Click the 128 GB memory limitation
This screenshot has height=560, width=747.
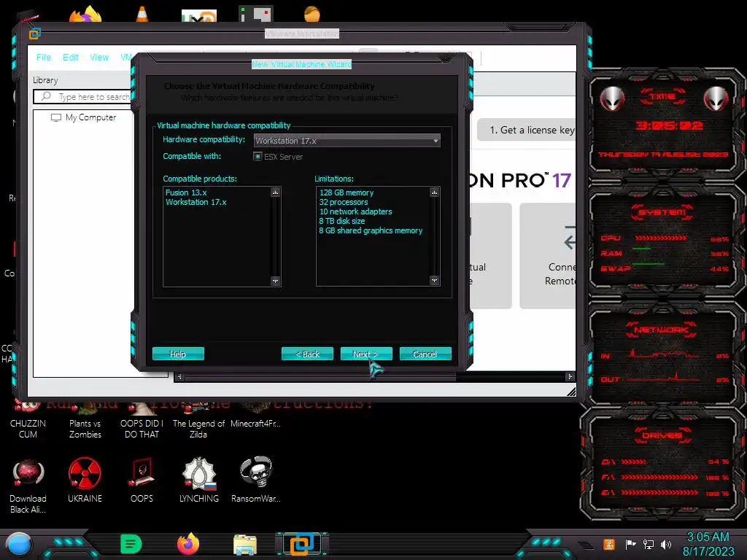tap(347, 192)
